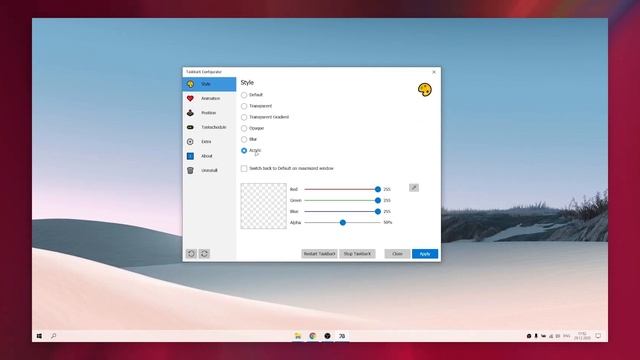Click the refresh double-arrow icon in sidebar
This screenshot has height=360, width=640.
tap(204, 253)
